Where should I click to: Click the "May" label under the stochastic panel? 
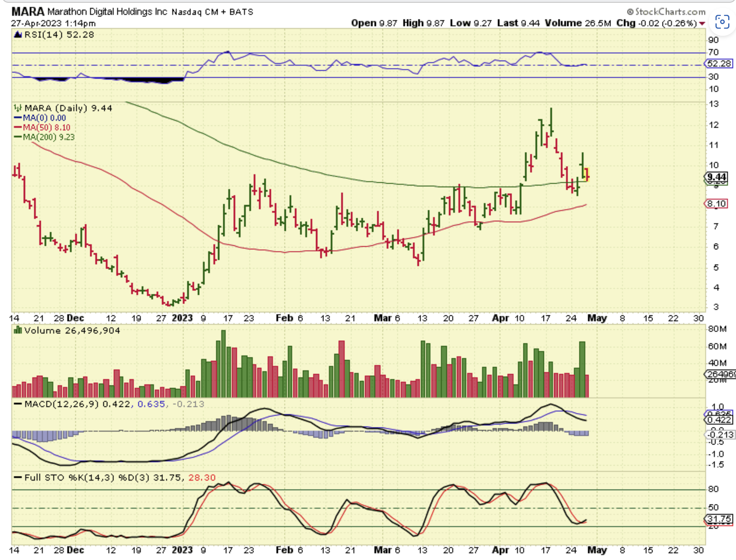pyautogui.click(x=597, y=550)
